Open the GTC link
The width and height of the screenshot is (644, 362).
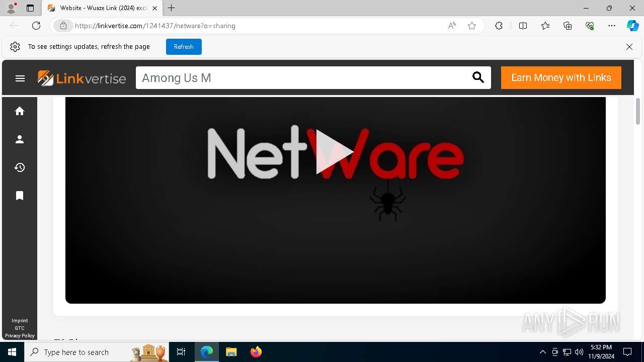tap(20, 328)
